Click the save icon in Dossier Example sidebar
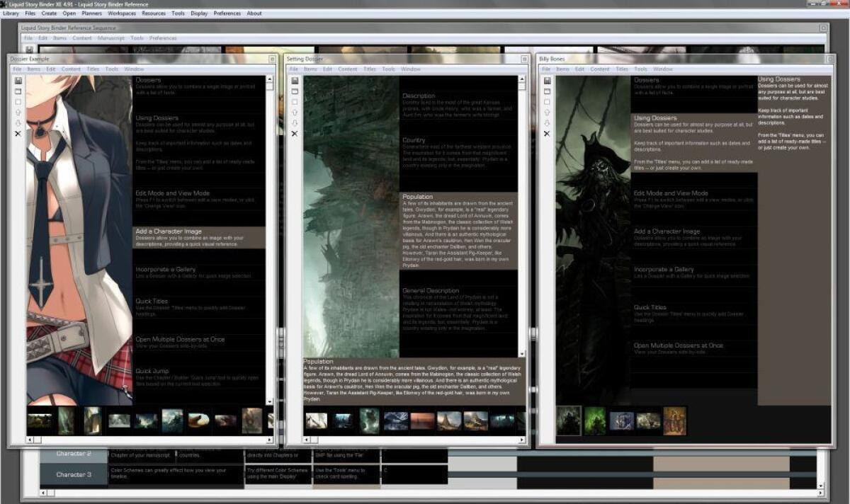 coord(18,80)
